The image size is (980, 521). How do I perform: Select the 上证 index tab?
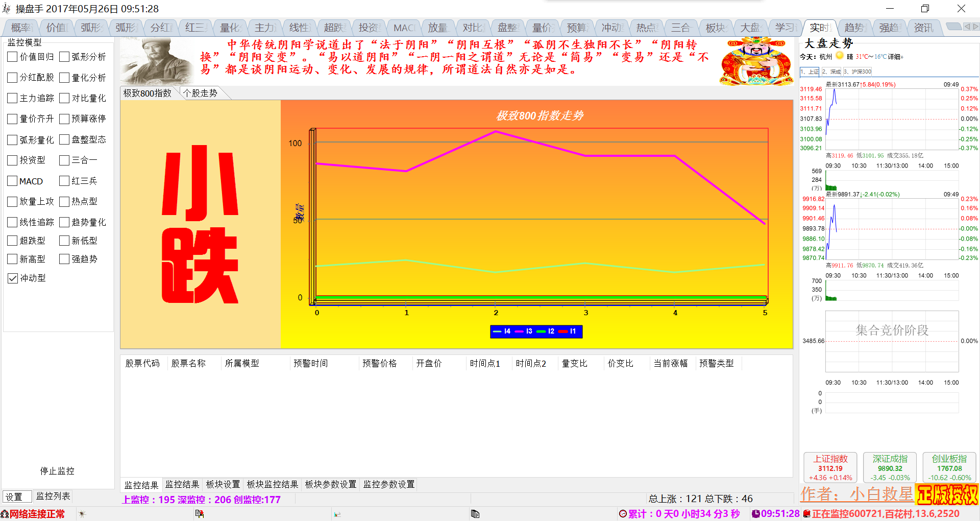point(810,72)
